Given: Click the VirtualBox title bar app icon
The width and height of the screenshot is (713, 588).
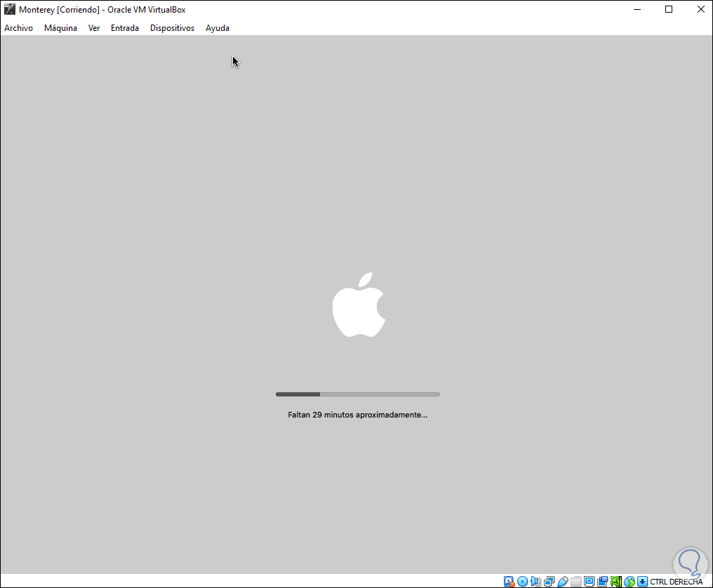Looking at the screenshot, I should coord(10,9).
